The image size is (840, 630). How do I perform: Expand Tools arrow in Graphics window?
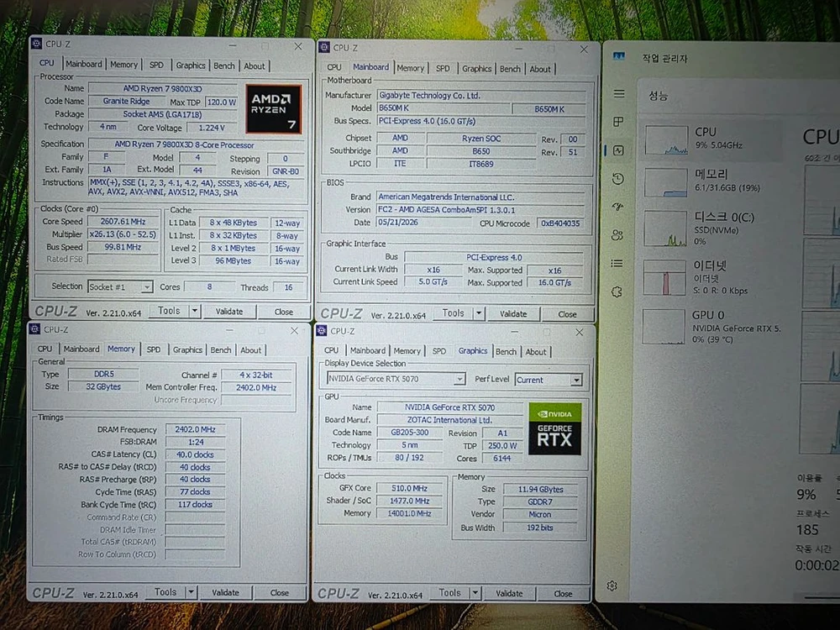pos(475,593)
